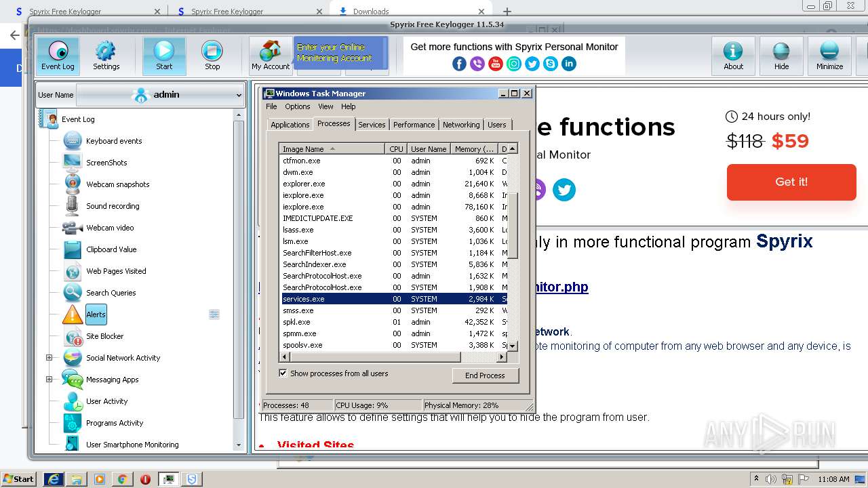The image size is (868, 488).
Task: Select Sound recording log item
Action: click(113, 206)
